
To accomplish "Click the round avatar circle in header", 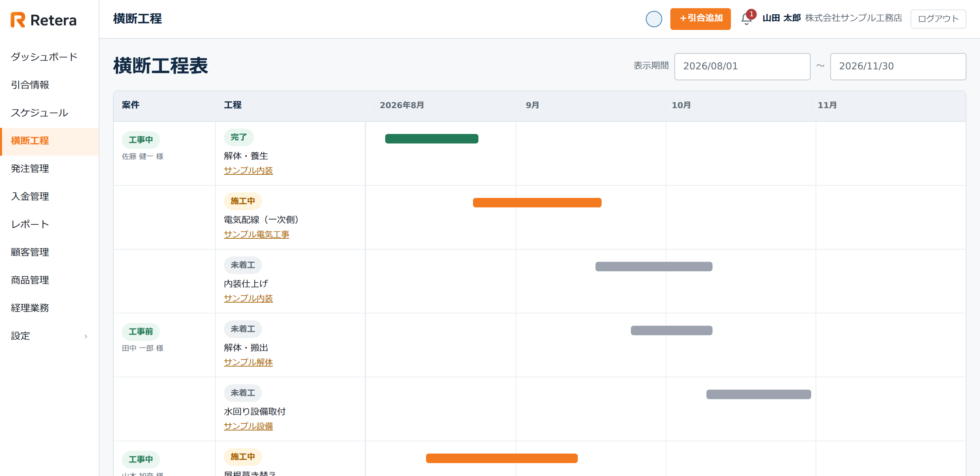I will tap(654, 19).
